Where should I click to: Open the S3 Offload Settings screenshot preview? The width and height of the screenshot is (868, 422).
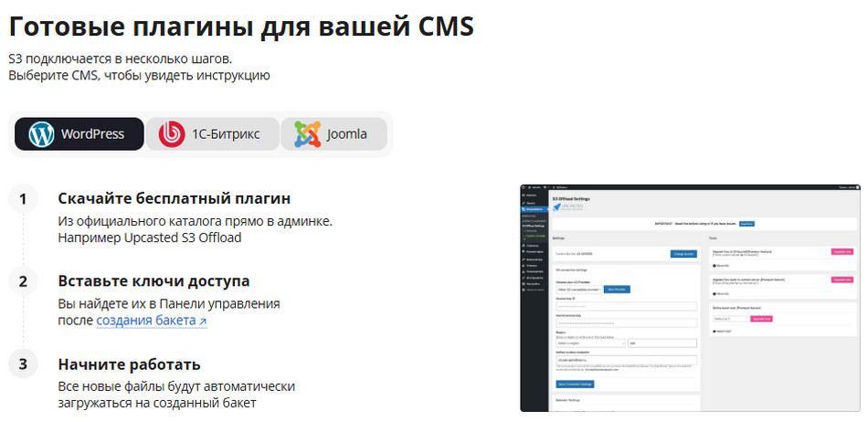691,298
